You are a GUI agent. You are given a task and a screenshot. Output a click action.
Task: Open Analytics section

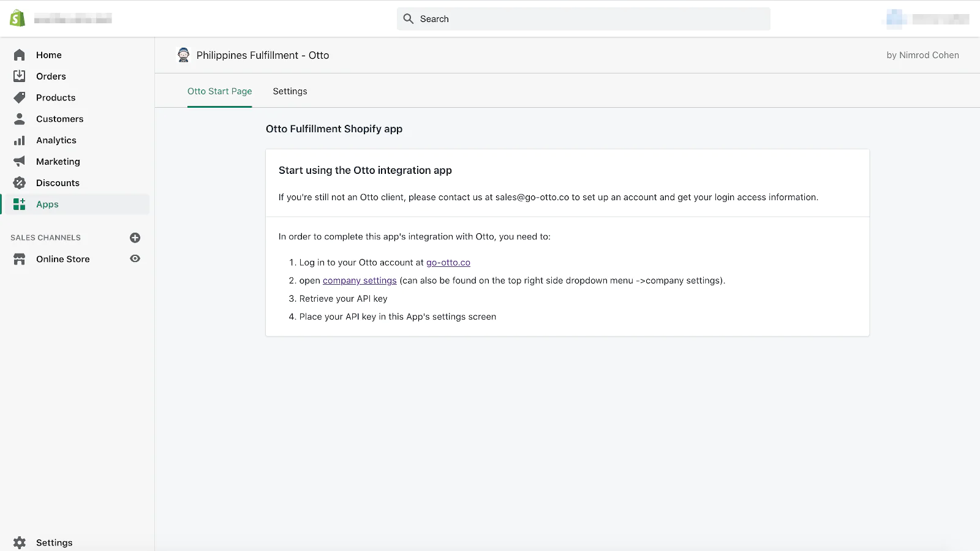[56, 140]
